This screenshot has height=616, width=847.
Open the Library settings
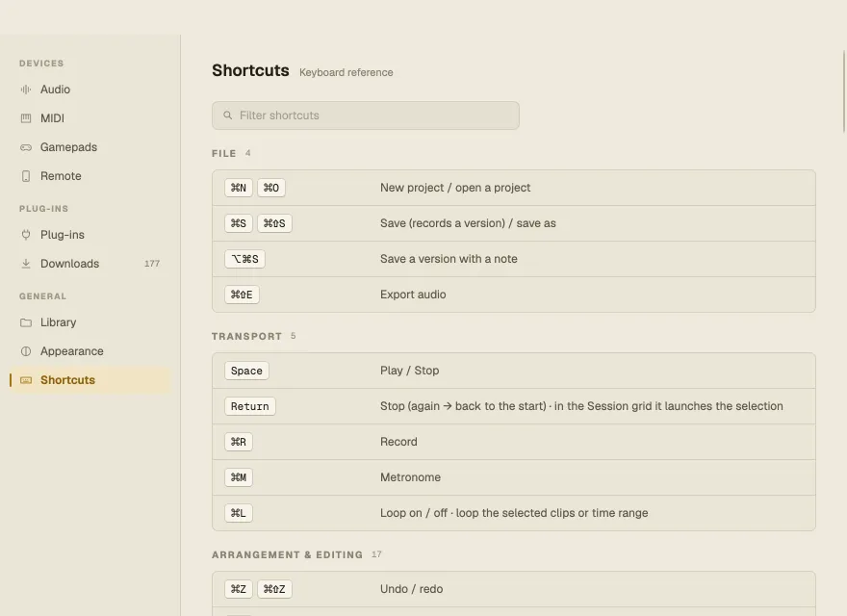coord(90,322)
